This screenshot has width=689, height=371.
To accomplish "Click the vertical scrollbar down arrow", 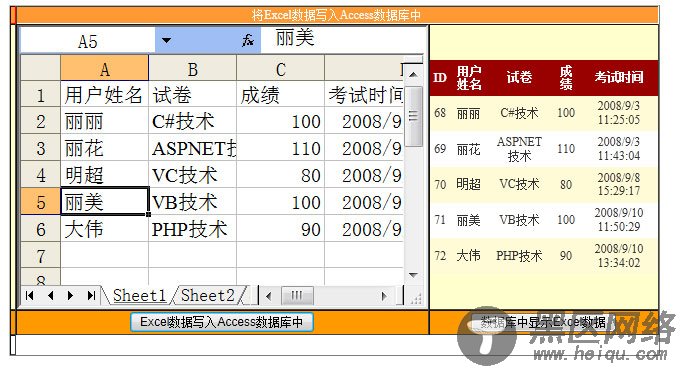I will tap(413, 275).
